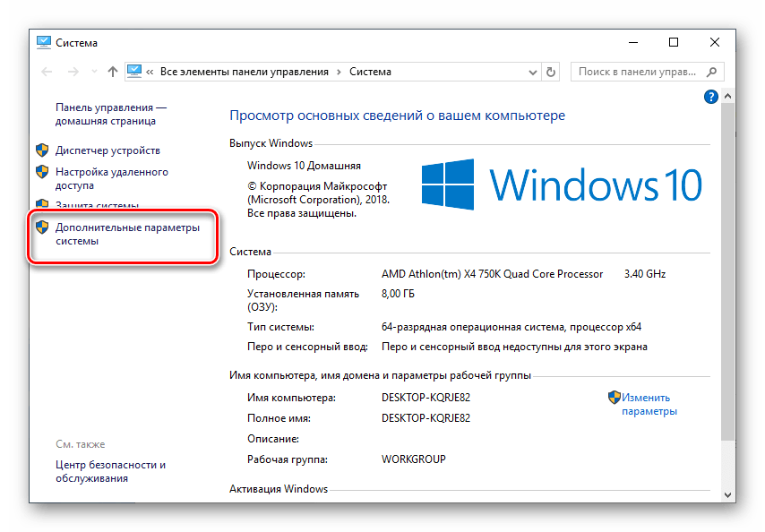Click the vertical scrollbar thumb

click(728, 270)
